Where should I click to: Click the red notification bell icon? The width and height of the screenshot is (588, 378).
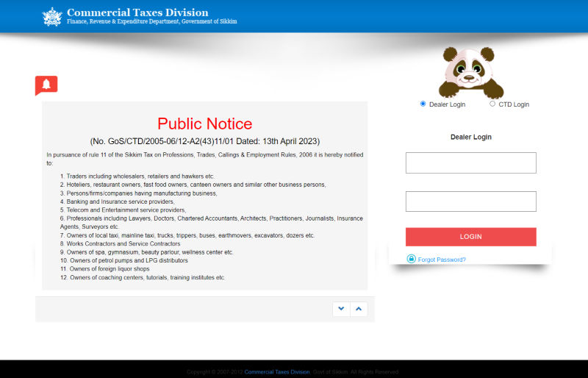point(46,85)
